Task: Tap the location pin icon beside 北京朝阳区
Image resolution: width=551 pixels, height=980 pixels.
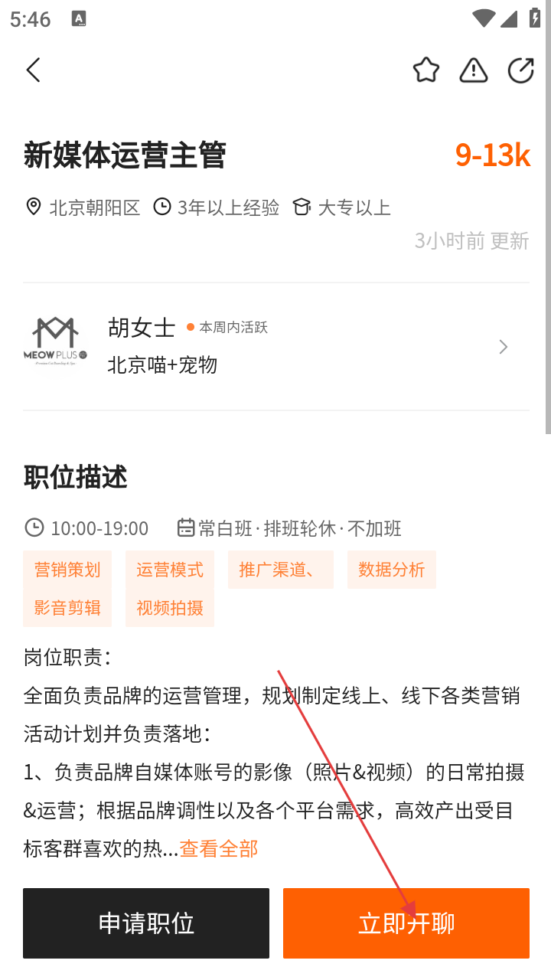Action: [x=34, y=207]
